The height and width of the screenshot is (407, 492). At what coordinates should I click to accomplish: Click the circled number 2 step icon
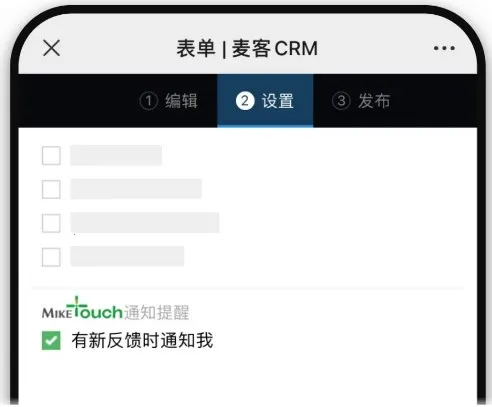[x=245, y=101]
